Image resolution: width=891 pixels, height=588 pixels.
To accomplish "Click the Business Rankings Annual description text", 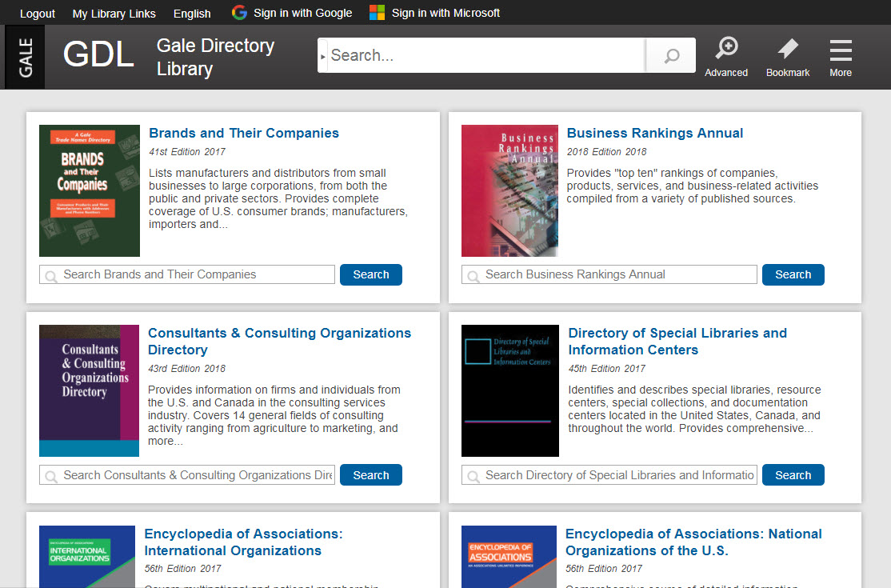I will pyautogui.click(x=692, y=186).
